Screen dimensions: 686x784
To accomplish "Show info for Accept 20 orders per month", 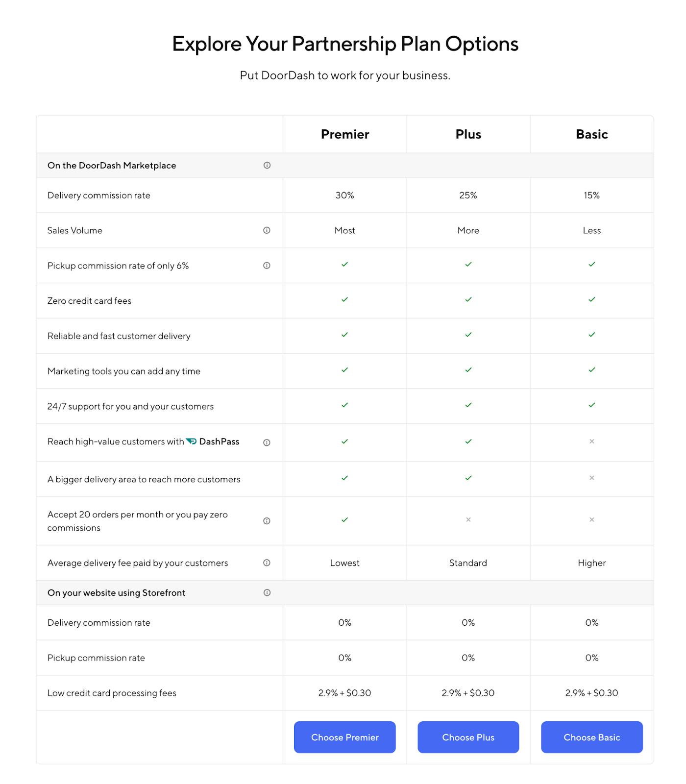I will pyautogui.click(x=267, y=521).
